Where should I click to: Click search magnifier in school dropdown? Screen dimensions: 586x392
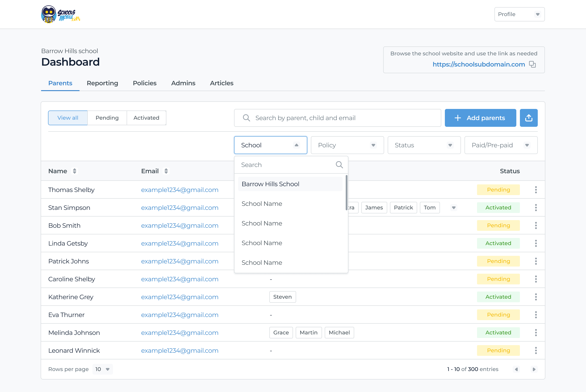coord(339,165)
